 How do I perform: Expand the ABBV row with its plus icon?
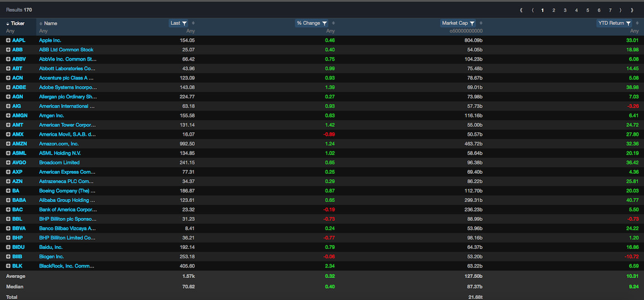click(8, 59)
